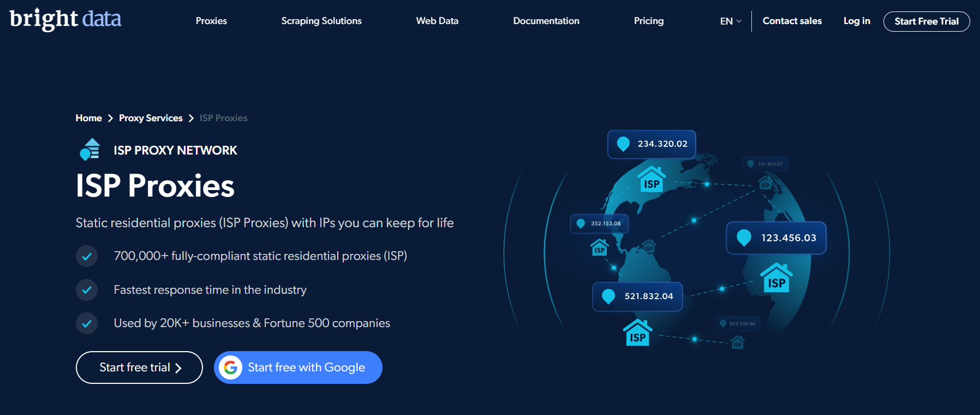
Task: Click the faded 231.823.07 IP badge
Action: (766, 164)
